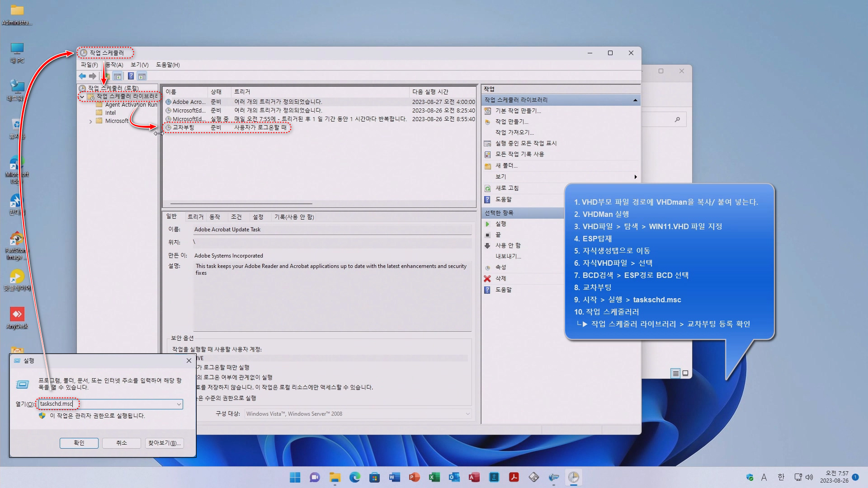Click the forward arrow toolbar icon
This screenshot has height=488, width=868.
coord(93,76)
